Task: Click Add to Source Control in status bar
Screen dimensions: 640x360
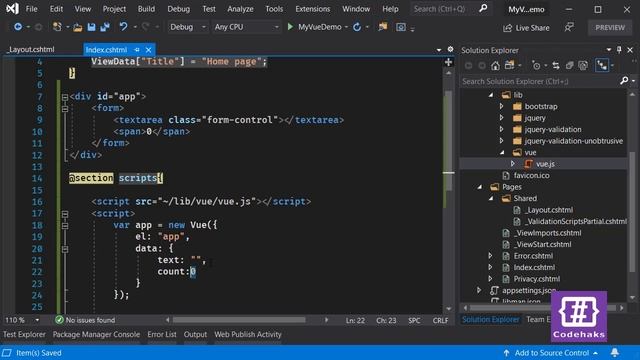Action: coord(551,353)
